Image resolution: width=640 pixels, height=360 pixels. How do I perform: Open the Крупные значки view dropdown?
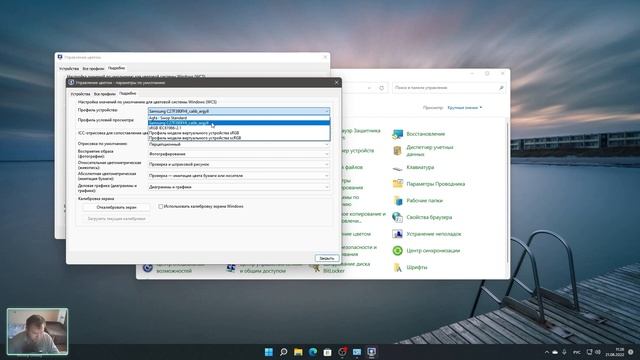point(465,108)
